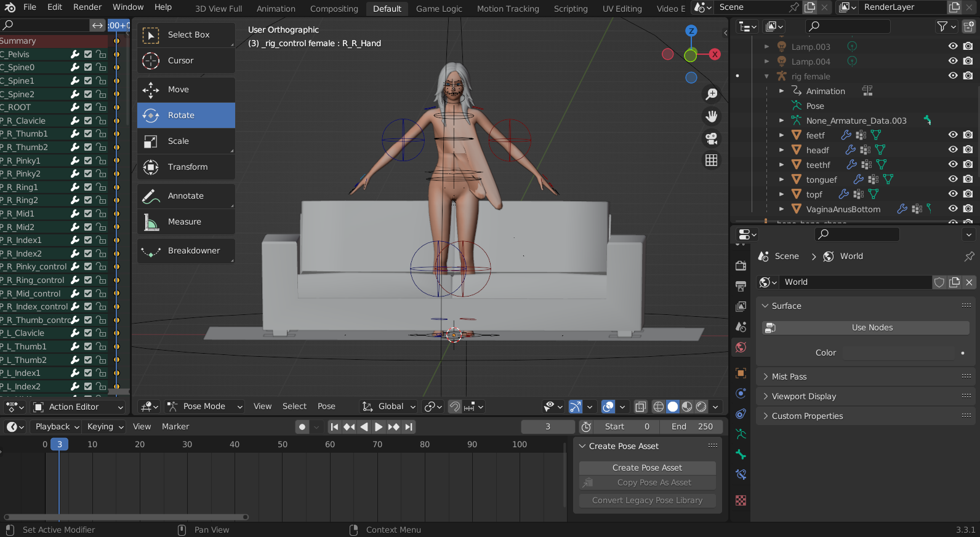
Task: Open the Render menu
Action: (87, 7)
